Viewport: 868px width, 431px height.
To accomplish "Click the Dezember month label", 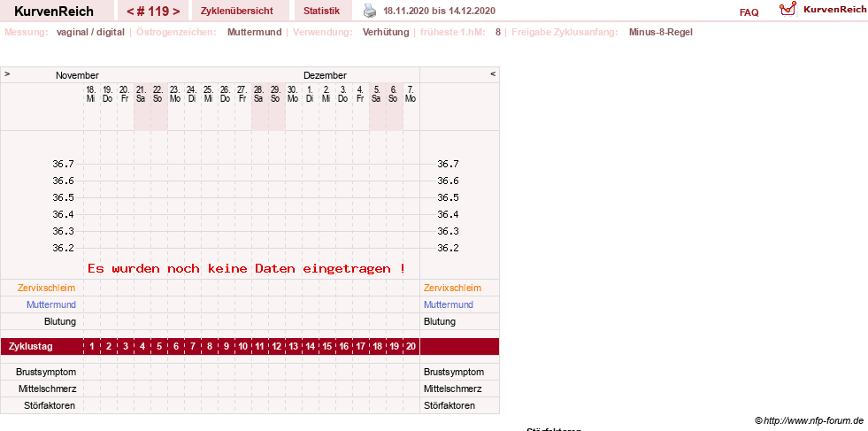I will click(325, 75).
